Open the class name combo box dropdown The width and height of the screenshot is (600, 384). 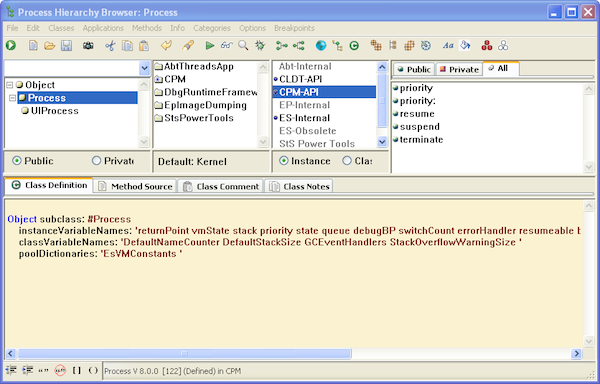144,68
